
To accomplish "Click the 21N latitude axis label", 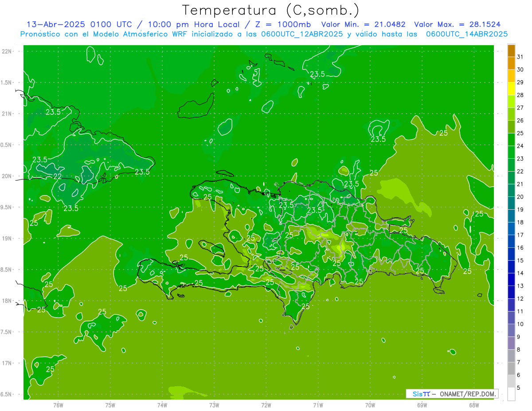I will pyautogui.click(x=7, y=114).
